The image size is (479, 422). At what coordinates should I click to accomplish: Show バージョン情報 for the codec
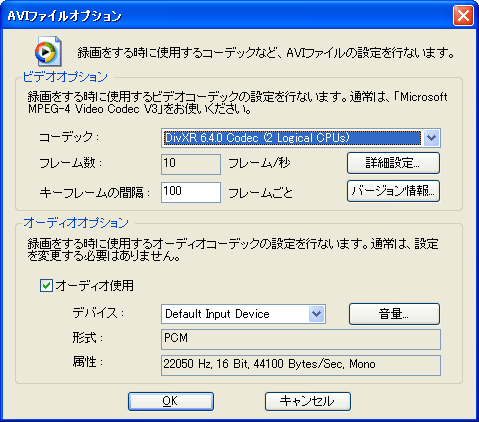click(x=393, y=191)
